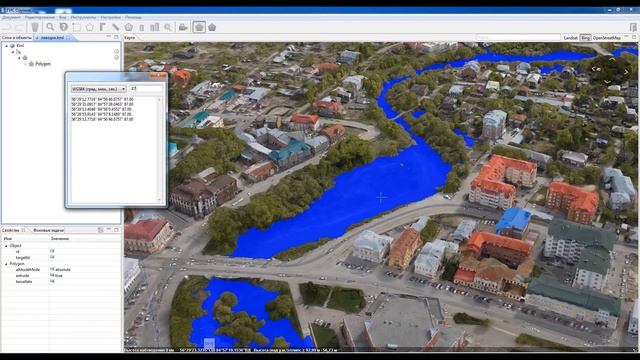Open the Редактирование menu
The height and width of the screenshot is (360, 640).
(x=40, y=17)
